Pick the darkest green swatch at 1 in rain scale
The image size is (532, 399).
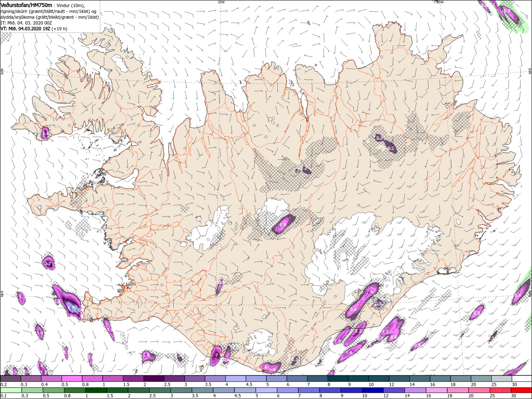96,390
